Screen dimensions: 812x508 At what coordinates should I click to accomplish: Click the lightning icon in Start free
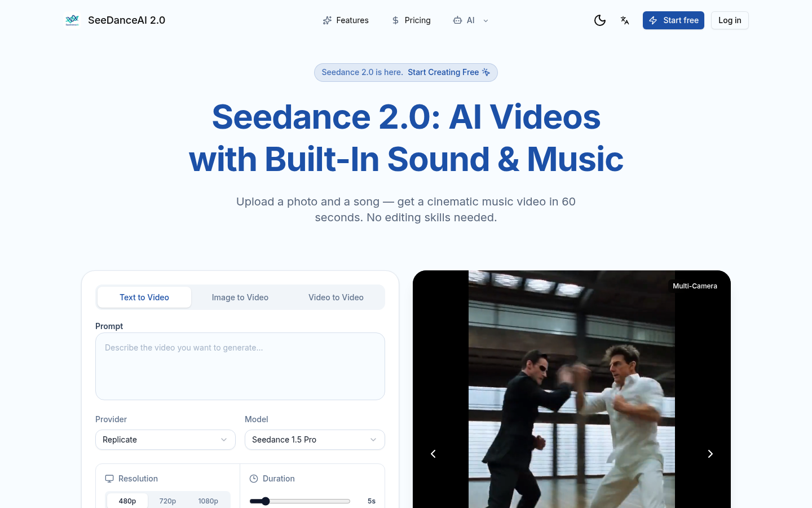coord(653,20)
